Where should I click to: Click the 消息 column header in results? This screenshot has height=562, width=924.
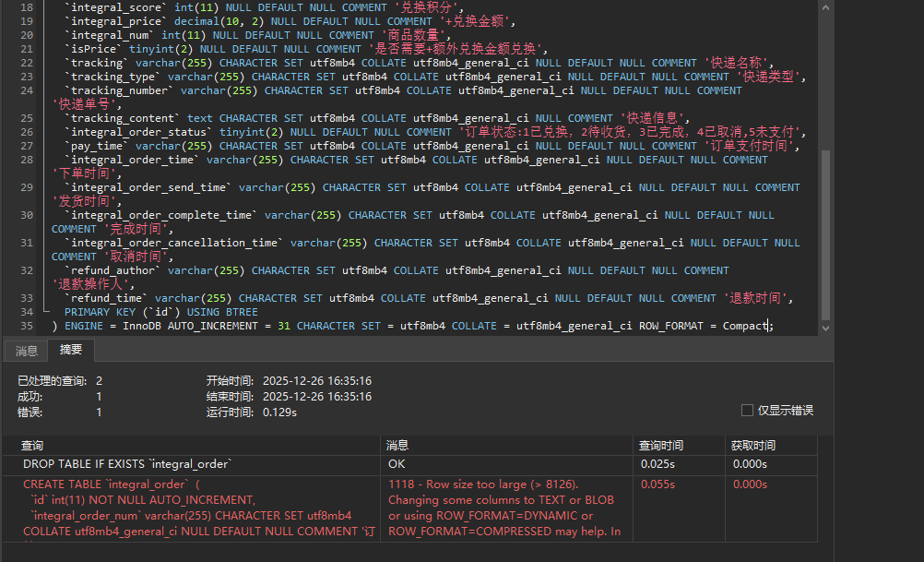coord(397,446)
